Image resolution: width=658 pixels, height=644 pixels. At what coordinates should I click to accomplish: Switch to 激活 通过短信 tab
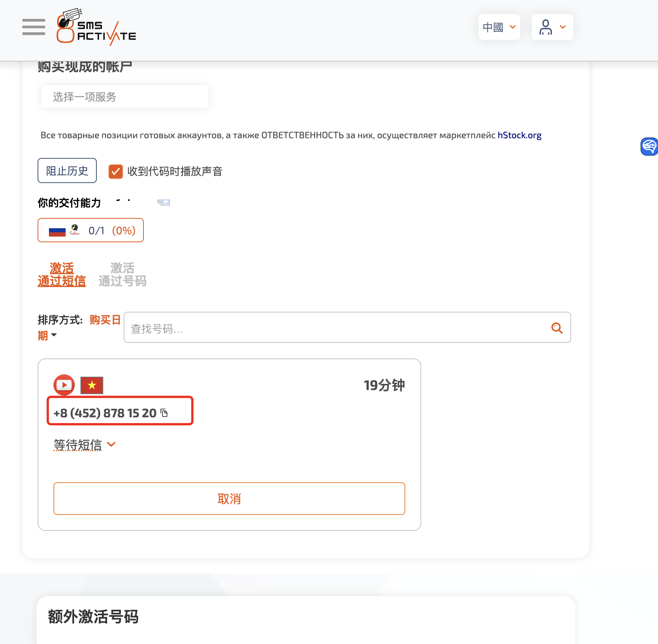pos(62,275)
